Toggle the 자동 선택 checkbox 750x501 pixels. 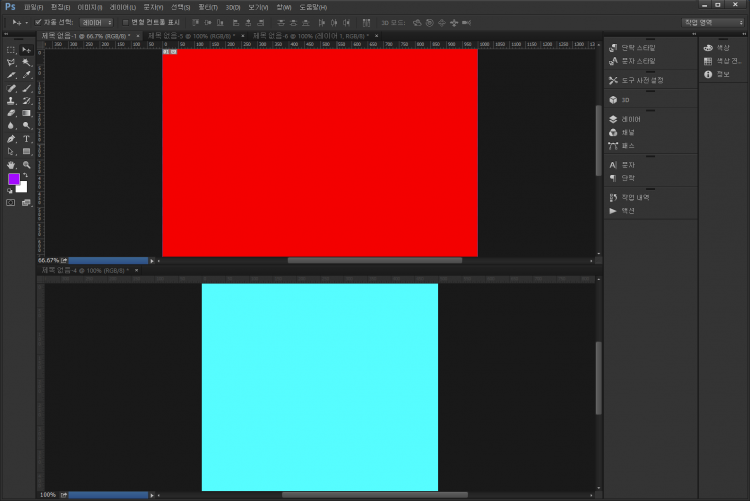pyautogui.click(x=38, y=21)
